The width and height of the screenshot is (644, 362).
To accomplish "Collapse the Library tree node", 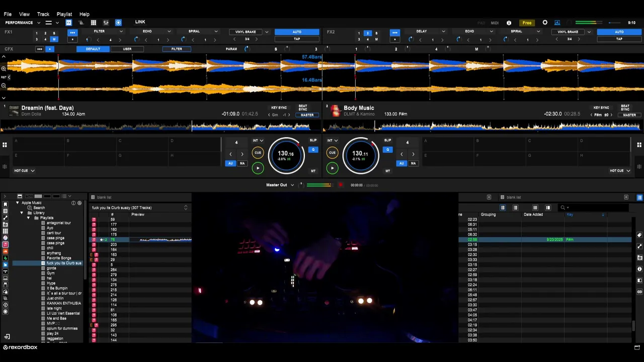I will (x=22, y=213).
